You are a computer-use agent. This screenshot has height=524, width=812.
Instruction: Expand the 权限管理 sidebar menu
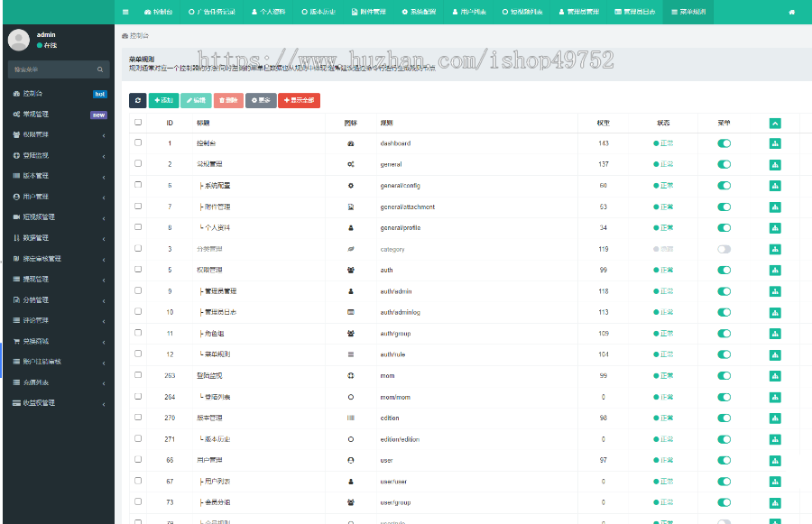point(59,134)
